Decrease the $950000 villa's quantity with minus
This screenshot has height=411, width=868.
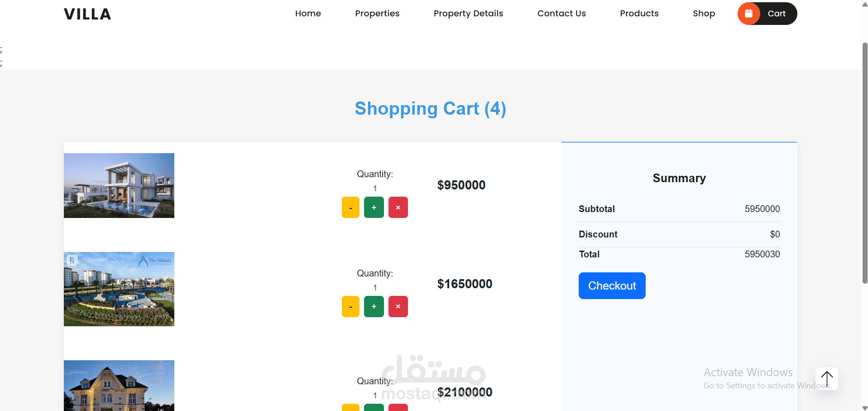coord(350,208)
